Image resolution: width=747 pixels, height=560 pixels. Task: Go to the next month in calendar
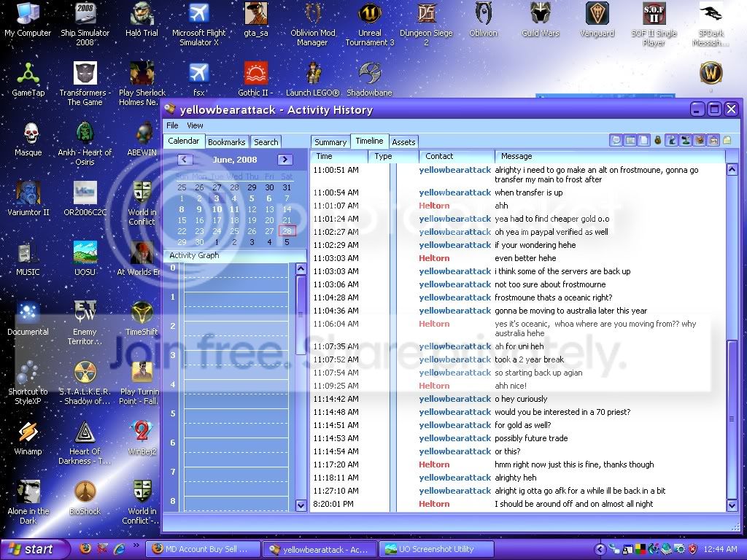tap(285, 160)
